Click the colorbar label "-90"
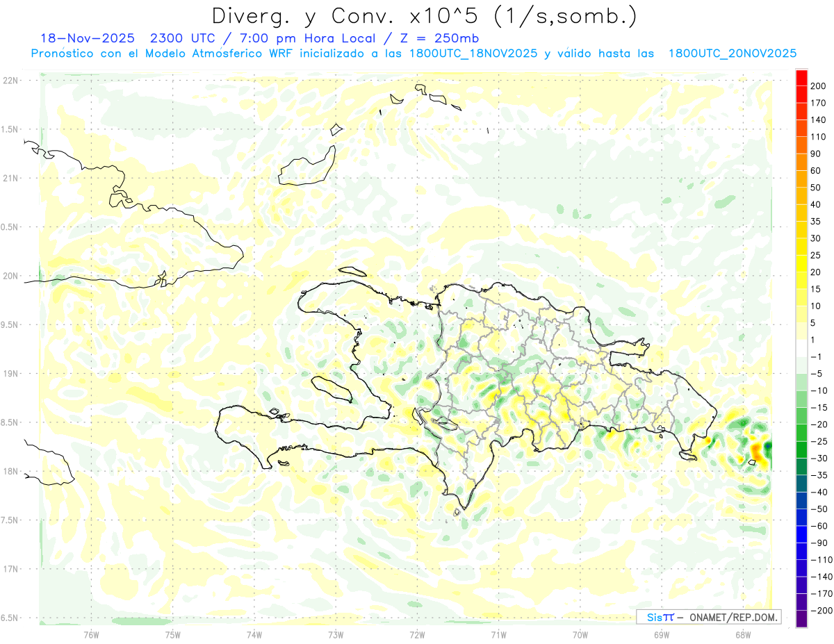This screenshot has height=644, width=834. 819,543
